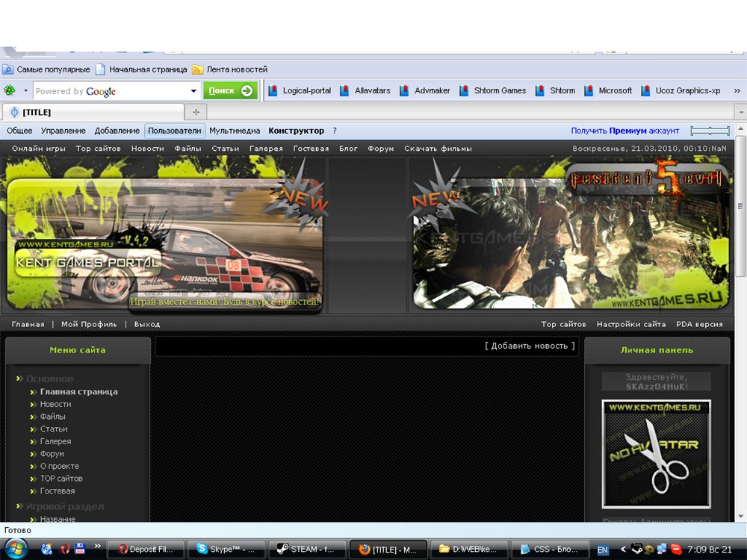Open the Добавление admin menu

117,131
